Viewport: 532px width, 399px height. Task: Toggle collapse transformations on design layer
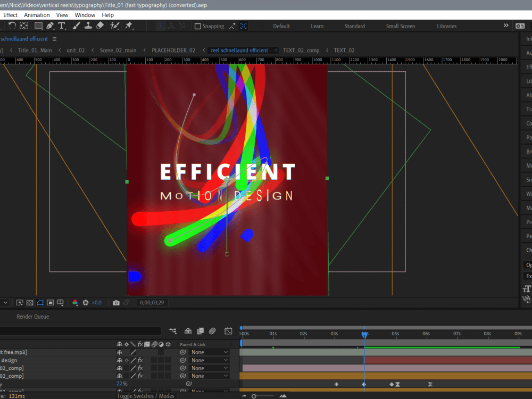[127, 360]
